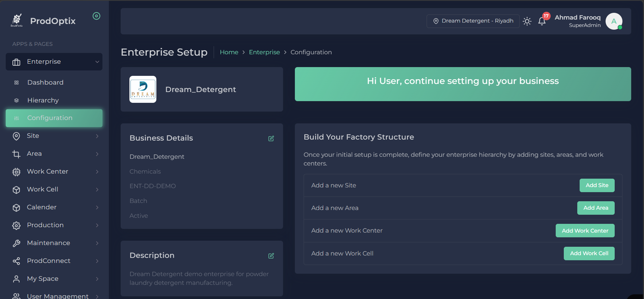Expand the Work Center submenu chevron
The width and height of the screenshot is (644, 299).
tap(97, 172)
